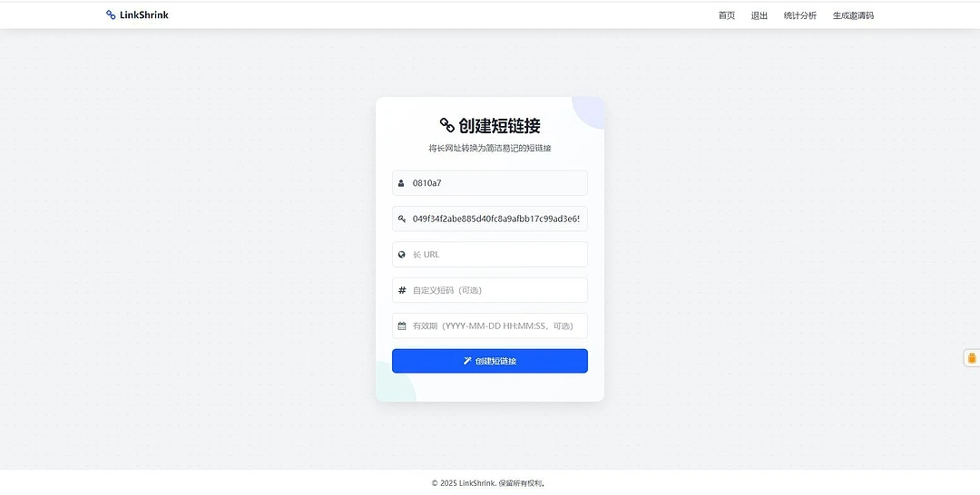Image resolution: width=980 pixels, height=495 pixels.
Task: Click the globe icon beside 长 URL
Action: click(402, 255)
